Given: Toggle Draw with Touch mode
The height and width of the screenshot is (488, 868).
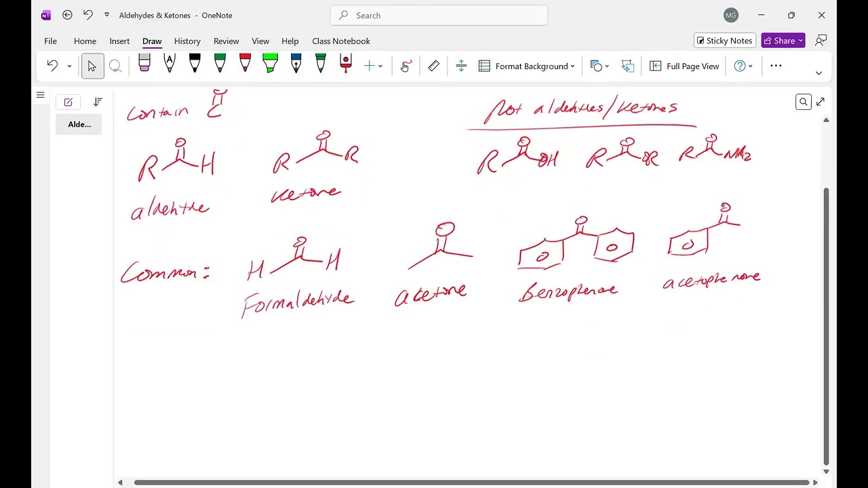Looking at the screenshot, I should pyautogui.click(x=406, y=66).
